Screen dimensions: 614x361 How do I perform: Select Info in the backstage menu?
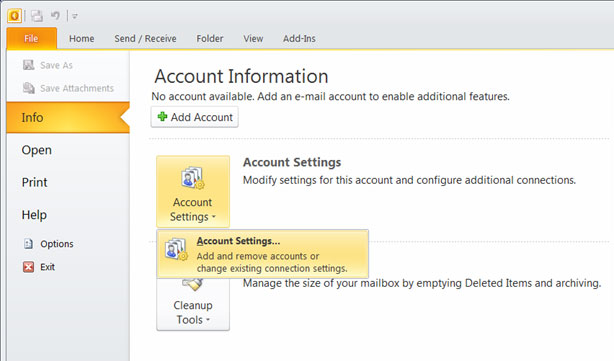tap(68, 117)
